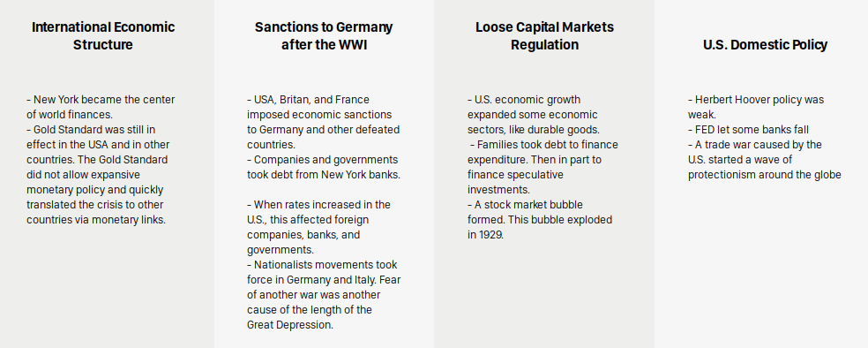Click the words Great Depression in second column
The image size is (868, 348).
point(290,325)
